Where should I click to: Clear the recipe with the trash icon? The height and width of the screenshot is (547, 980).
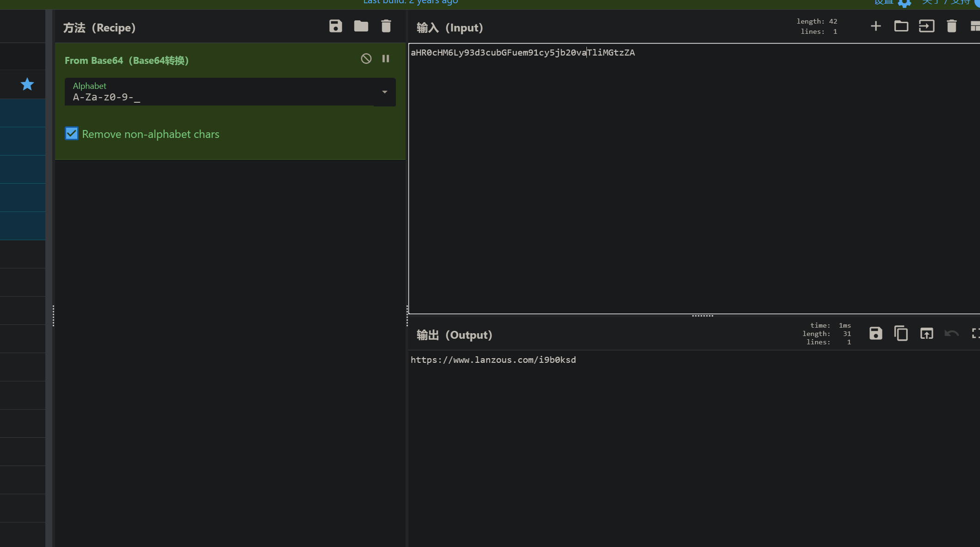pos(386,26)
